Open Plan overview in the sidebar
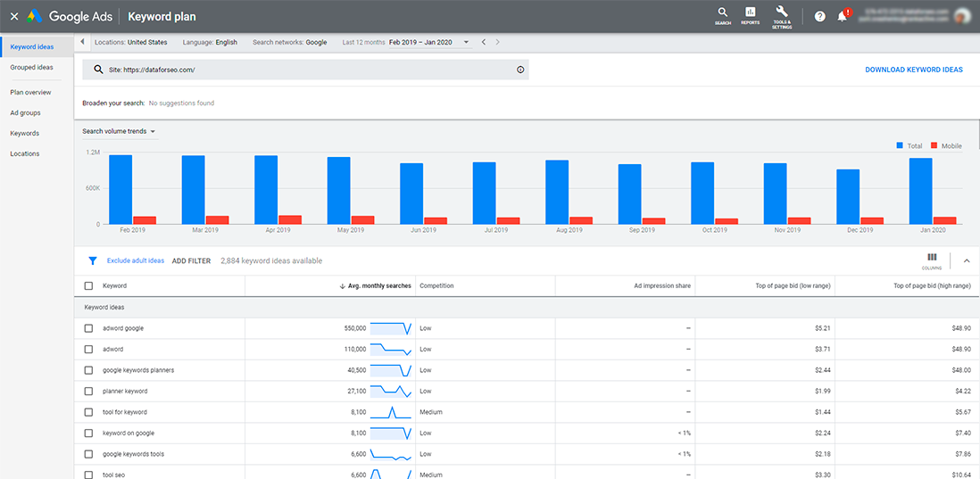This screenshot has height=479, width=980. click(30, 92)
